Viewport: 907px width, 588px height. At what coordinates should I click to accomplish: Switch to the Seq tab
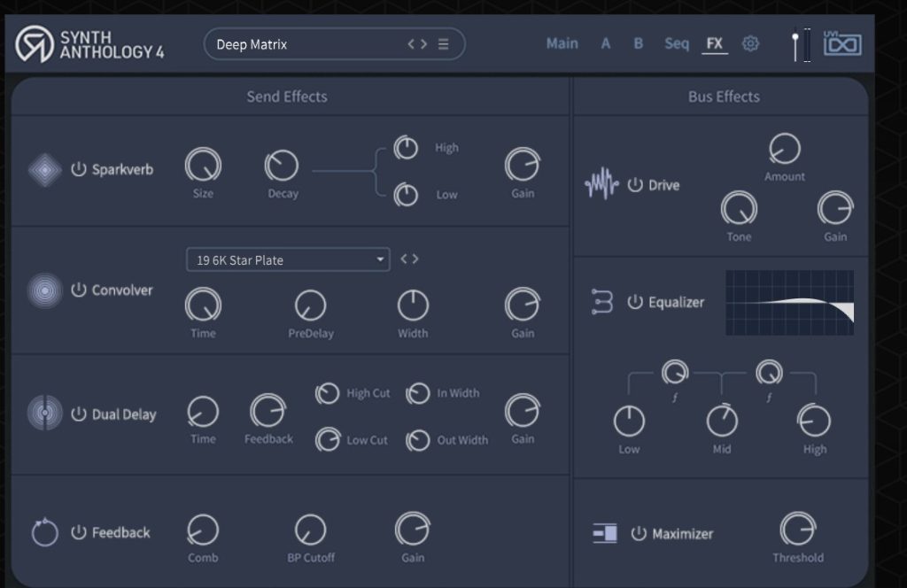pyautogui.click(x=676, y=43)
